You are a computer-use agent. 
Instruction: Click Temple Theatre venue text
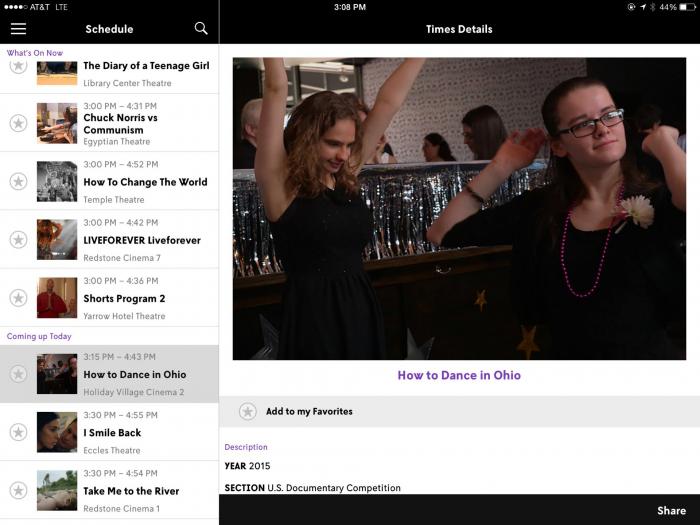point(113,200)
